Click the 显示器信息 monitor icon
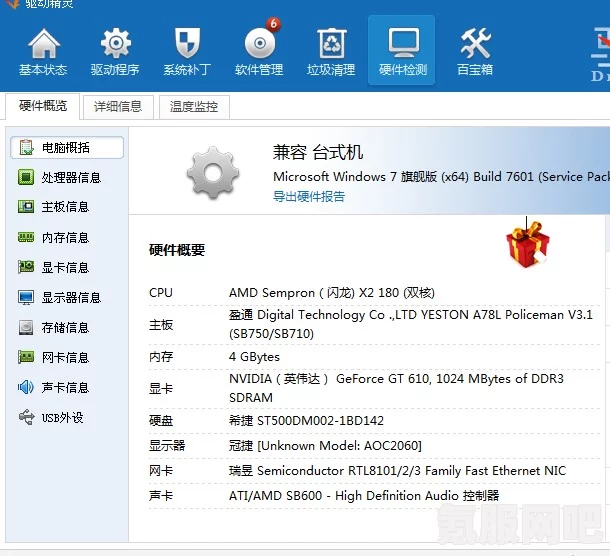Screen dimensions: 610x556 [26, 297]
